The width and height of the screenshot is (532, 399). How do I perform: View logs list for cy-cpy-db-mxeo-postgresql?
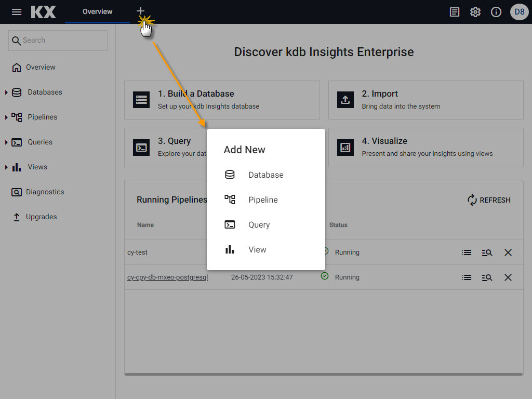(467, 277)
